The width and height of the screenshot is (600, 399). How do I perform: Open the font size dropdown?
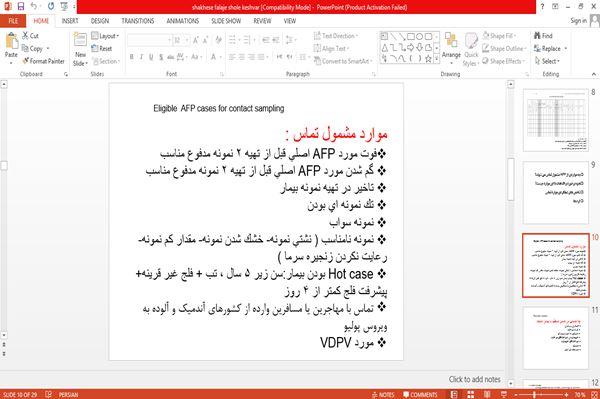187,40
